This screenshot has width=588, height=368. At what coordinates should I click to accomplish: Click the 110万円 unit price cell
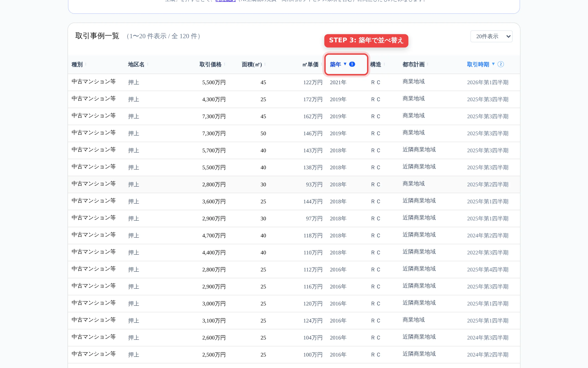click(x=313, y=253)
